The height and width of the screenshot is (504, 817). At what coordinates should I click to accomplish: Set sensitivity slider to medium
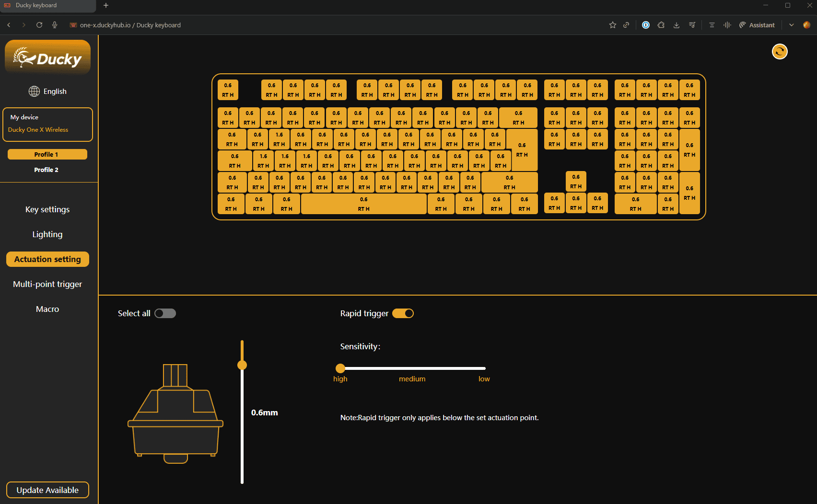(412, 368)
